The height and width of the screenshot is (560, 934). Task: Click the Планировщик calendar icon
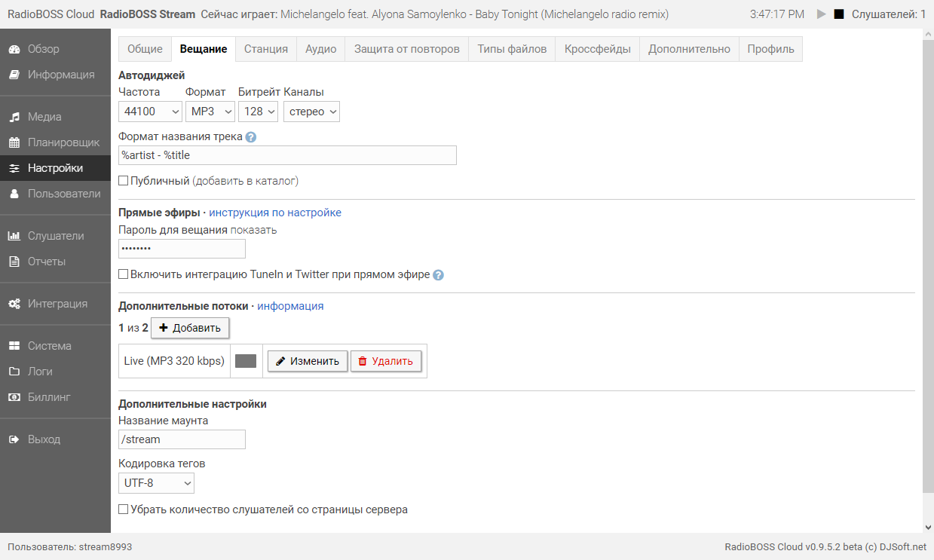14,142
